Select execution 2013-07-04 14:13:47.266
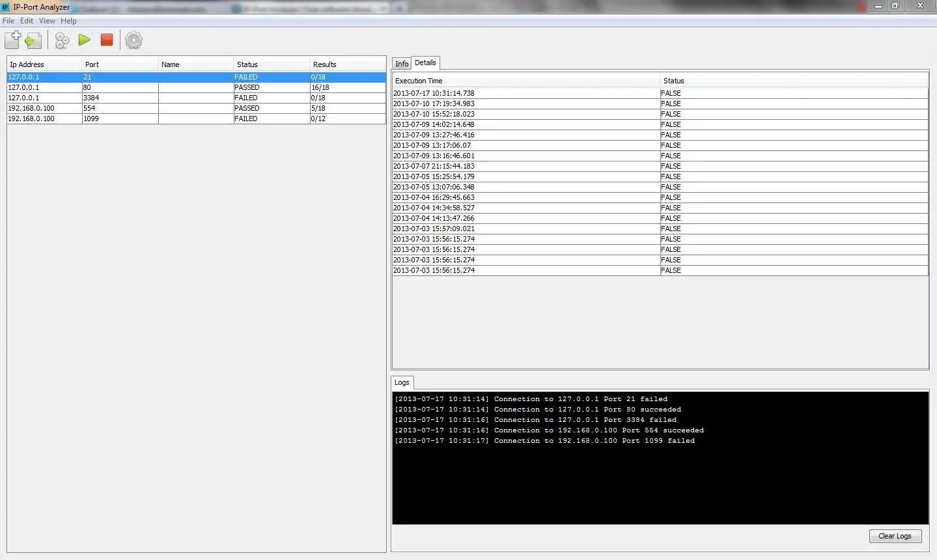Screen dimensions: 937x560 (x=660, y=218)
